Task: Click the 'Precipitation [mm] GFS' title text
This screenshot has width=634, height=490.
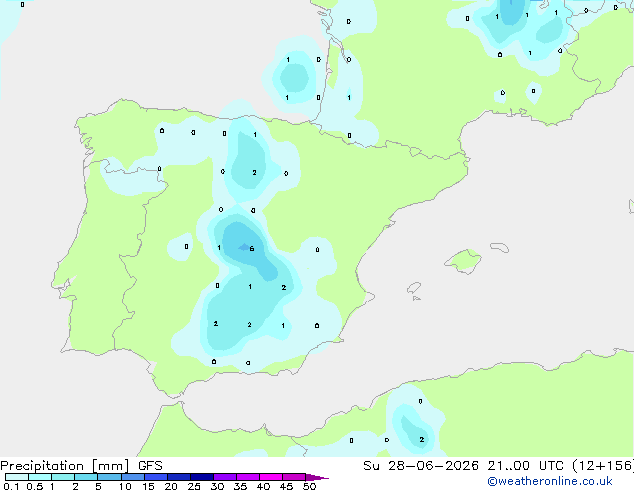Action: 81,466
